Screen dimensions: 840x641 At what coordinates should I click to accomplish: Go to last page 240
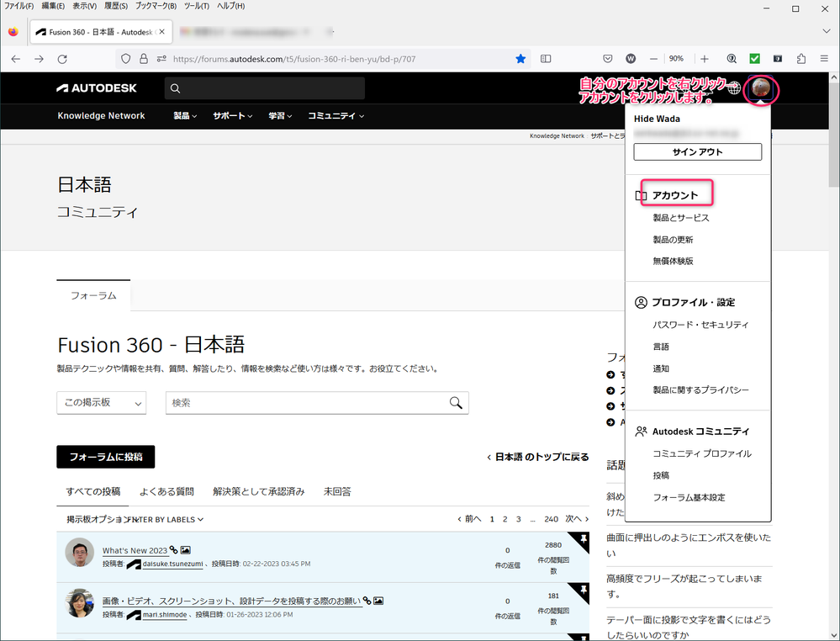click(x=551, y=519)
